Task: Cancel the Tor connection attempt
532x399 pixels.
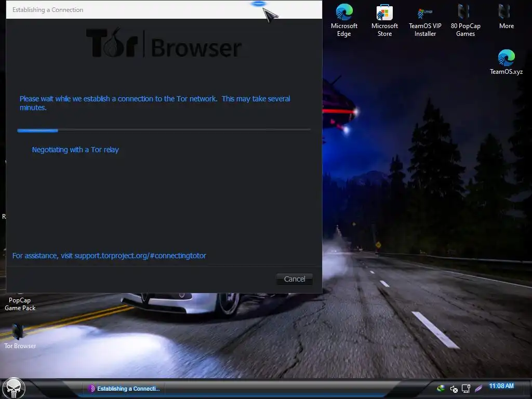Action: 294,279
